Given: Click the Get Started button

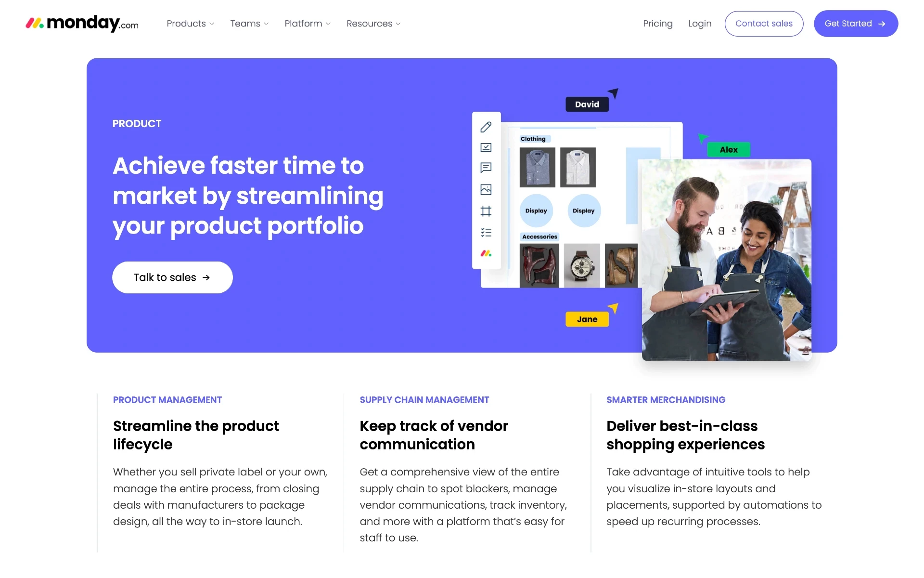Looking at the screenshot, I should pyautogui.click(x=856, y=23).
